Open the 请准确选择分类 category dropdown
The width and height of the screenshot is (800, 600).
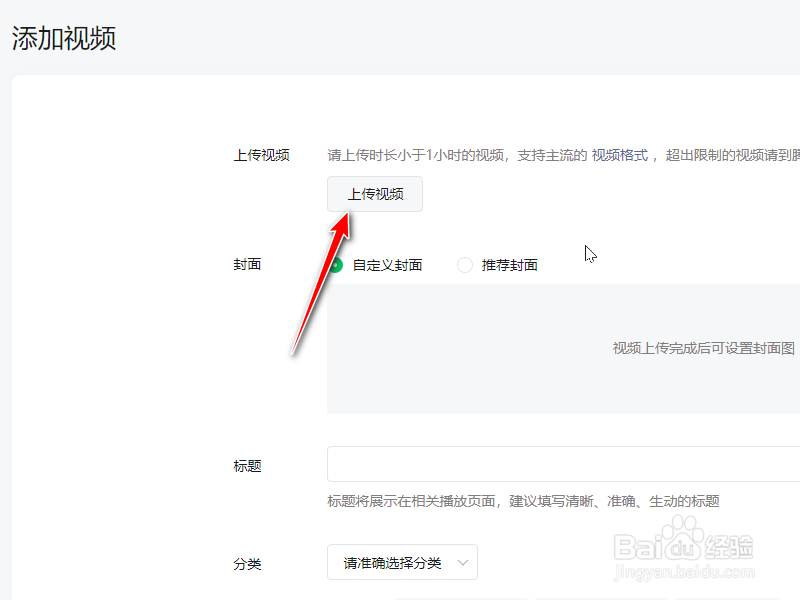[x=400, y=562]
